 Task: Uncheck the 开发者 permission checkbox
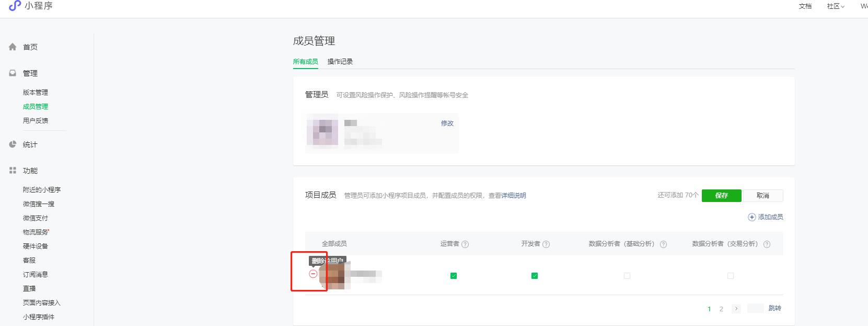tap(535, 276)
